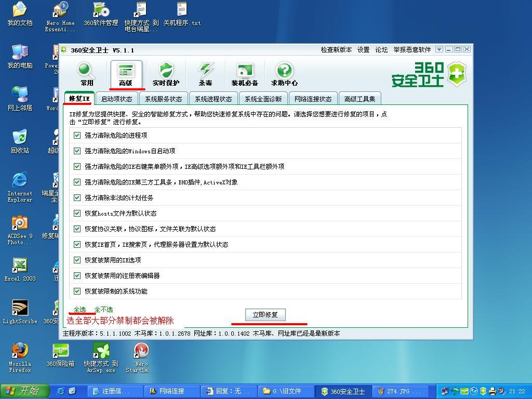Toggle IE第三方工具条 BHO插件 checkbox
This screenshot has width=532, height=399.
(77, 182)
